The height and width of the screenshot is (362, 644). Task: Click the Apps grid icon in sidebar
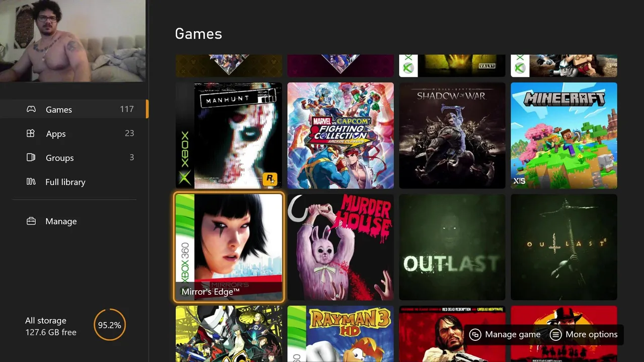click(31, 133)
